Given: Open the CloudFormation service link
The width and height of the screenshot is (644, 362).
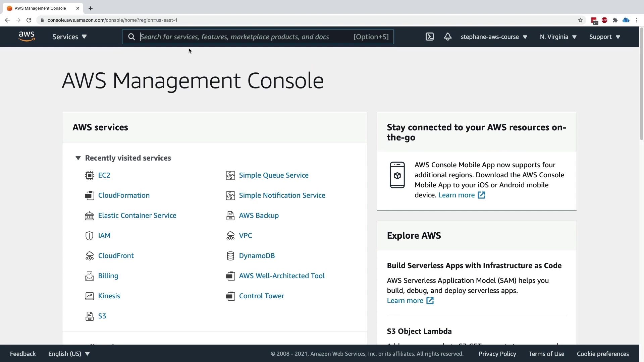Looking at the screenshot, I should (124, 195).
